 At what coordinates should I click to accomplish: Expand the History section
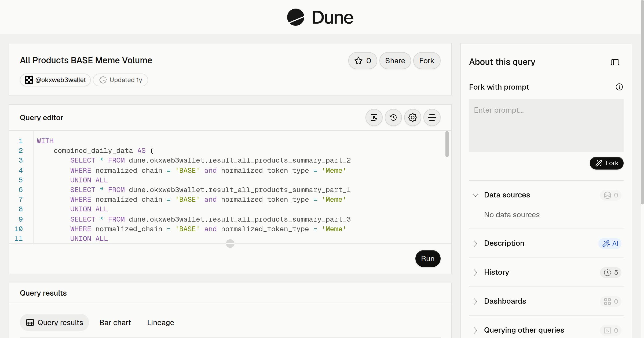475,272
